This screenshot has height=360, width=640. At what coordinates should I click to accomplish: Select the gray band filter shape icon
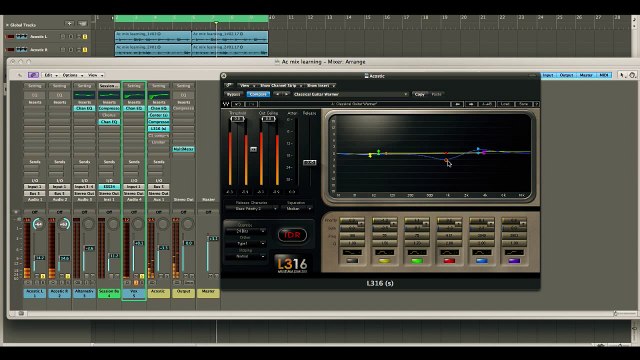pos(352,252)
